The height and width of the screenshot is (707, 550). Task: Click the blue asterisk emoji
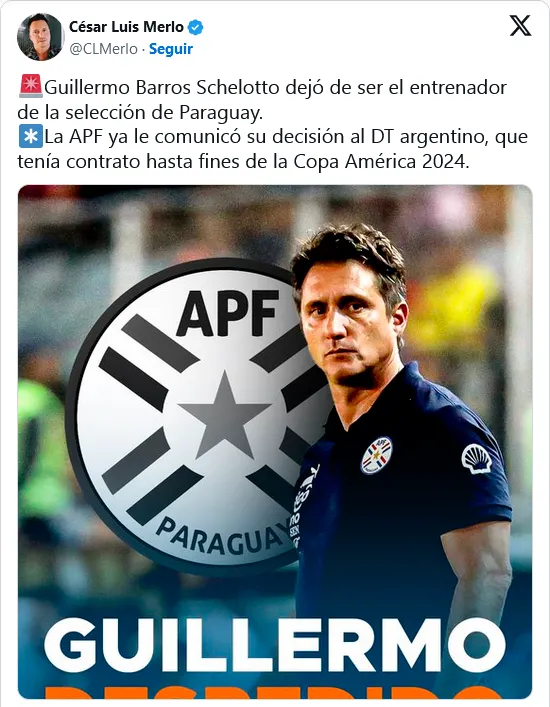click(31, 136)
